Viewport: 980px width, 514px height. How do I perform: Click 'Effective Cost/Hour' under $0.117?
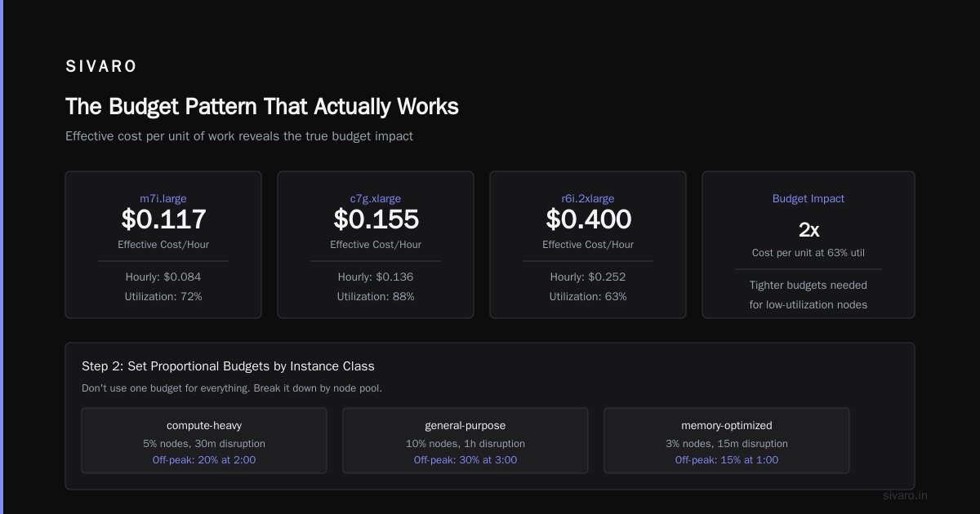pos(163,245)
